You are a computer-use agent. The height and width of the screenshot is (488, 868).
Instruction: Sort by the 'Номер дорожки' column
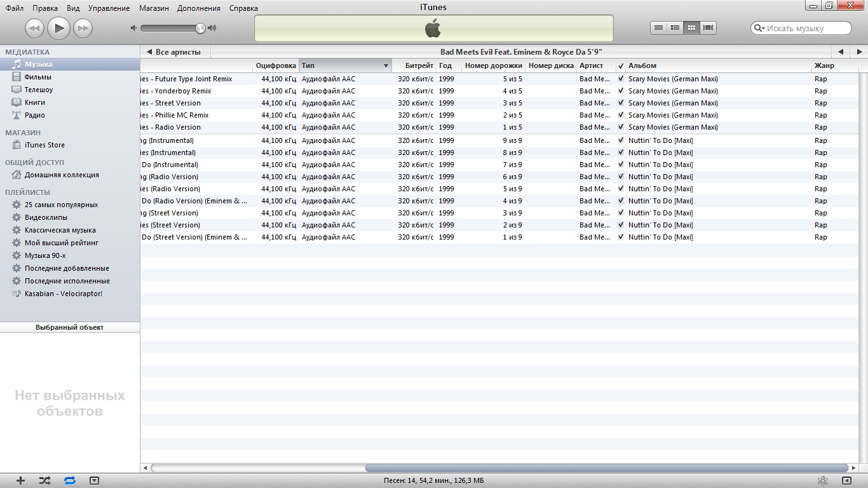pyautogui.click(x=493, y=65)
